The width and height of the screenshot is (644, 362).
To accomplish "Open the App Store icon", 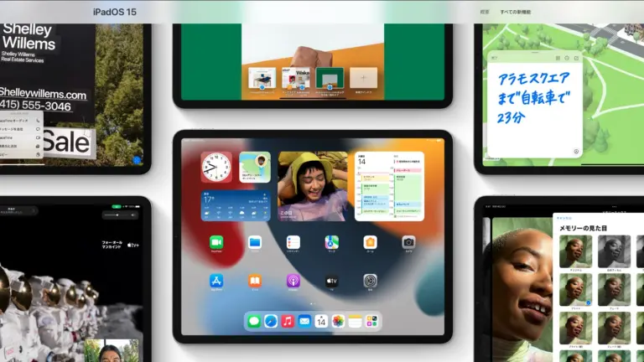I will click(216, 281).
